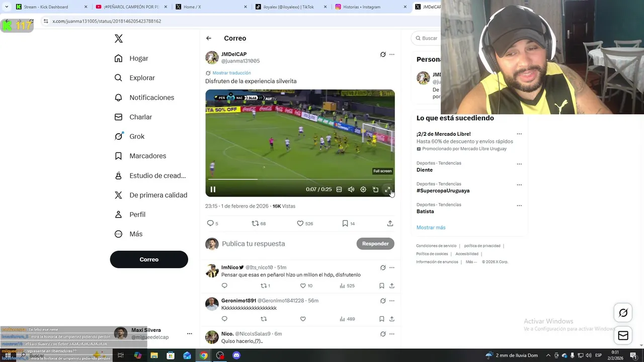
Task: Go back with the arrow beside Correo
Action: coord(209,38)
